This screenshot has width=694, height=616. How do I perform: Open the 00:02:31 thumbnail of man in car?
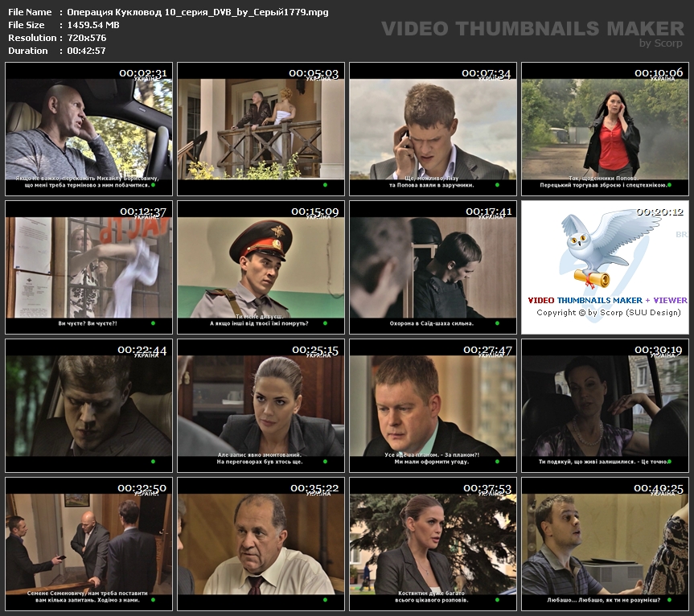pyautogui.click(x=88, y=129)
